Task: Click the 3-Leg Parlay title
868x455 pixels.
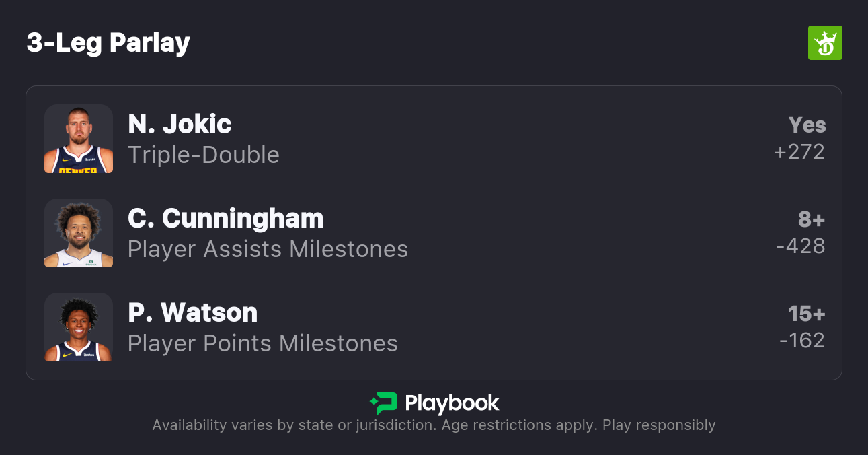Action: click(x=108, y=43)
